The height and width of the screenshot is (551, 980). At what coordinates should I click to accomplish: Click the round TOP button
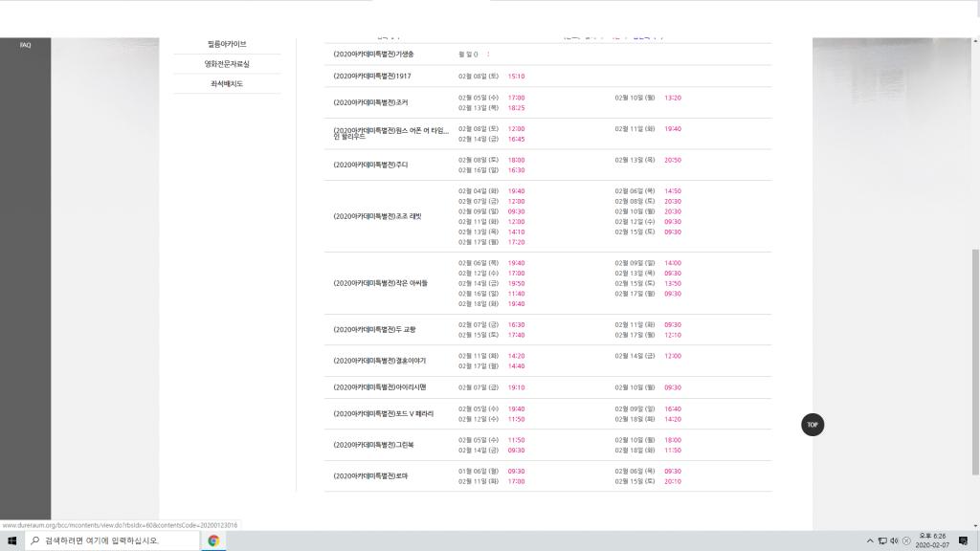[x=812, y=425]
